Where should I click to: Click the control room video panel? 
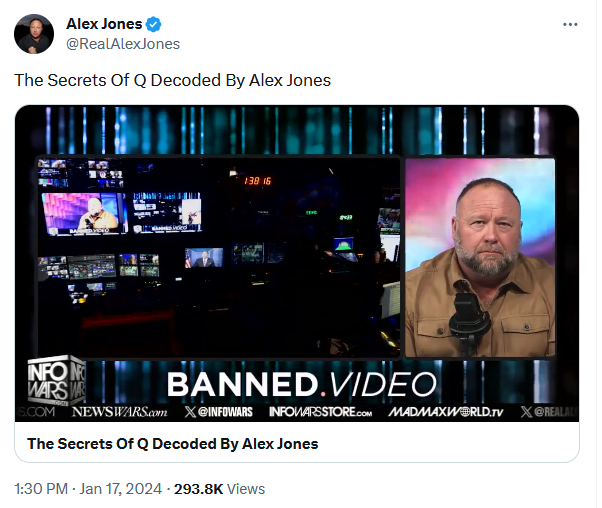218,256
